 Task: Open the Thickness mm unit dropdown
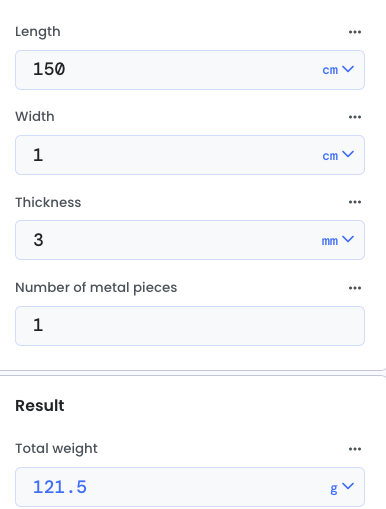coord(338,240)
